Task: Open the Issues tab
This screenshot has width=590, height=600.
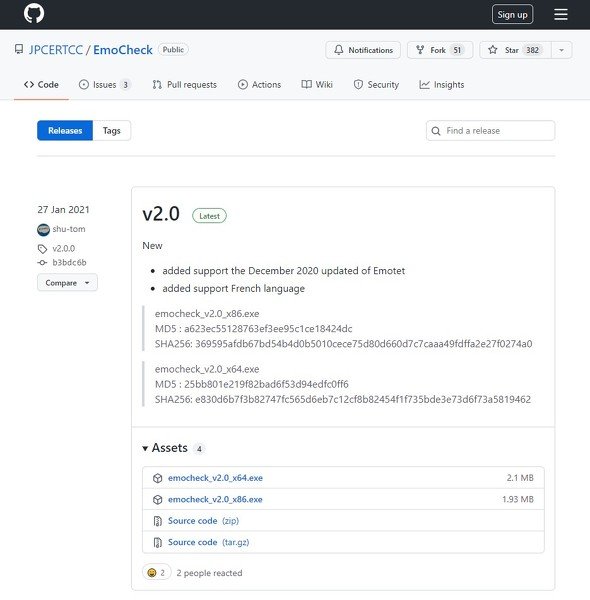Action: (104, 85)
